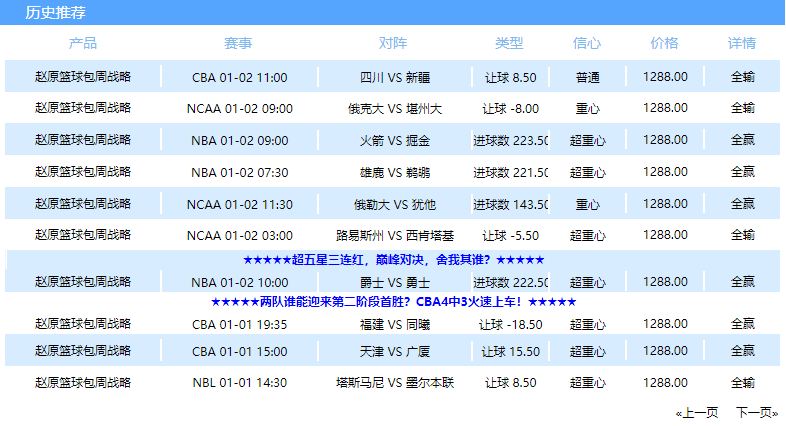This screenshot has width=786, height=426.
Task: Select the 雄鹿 VS 鹈鹕 matchup
Action: tap(395, 172)
